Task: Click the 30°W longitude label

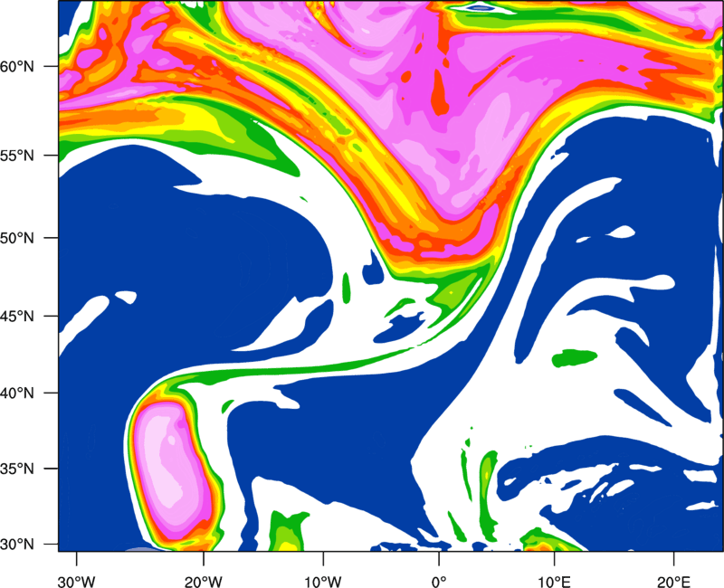Action: coord(76,582)
